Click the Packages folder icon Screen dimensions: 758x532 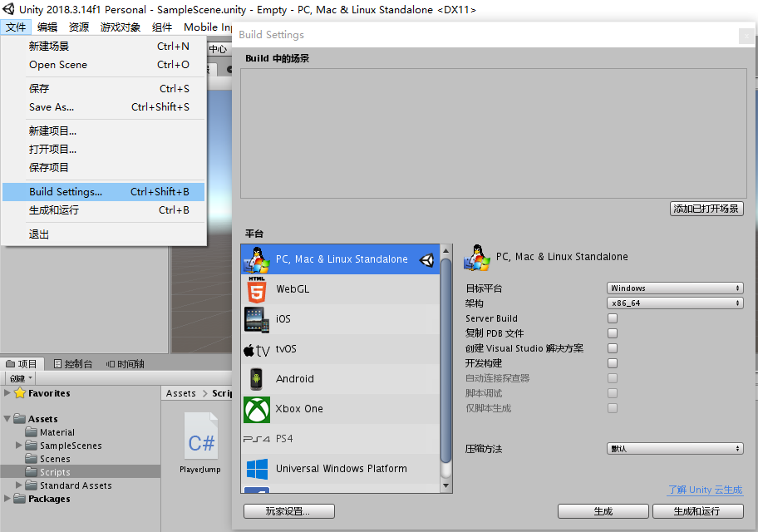pyautogui.click(x=20, y=498)
